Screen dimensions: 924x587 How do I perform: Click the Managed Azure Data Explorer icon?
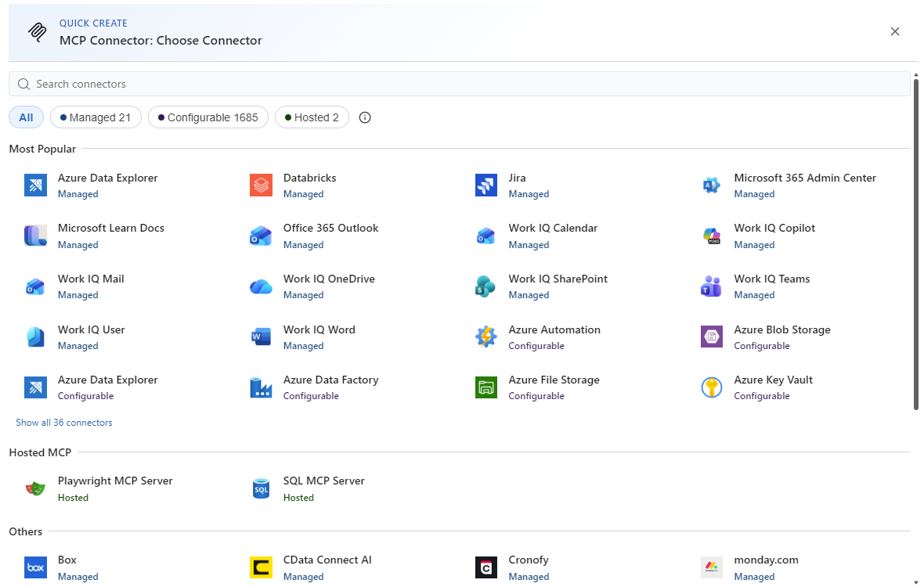35,185
